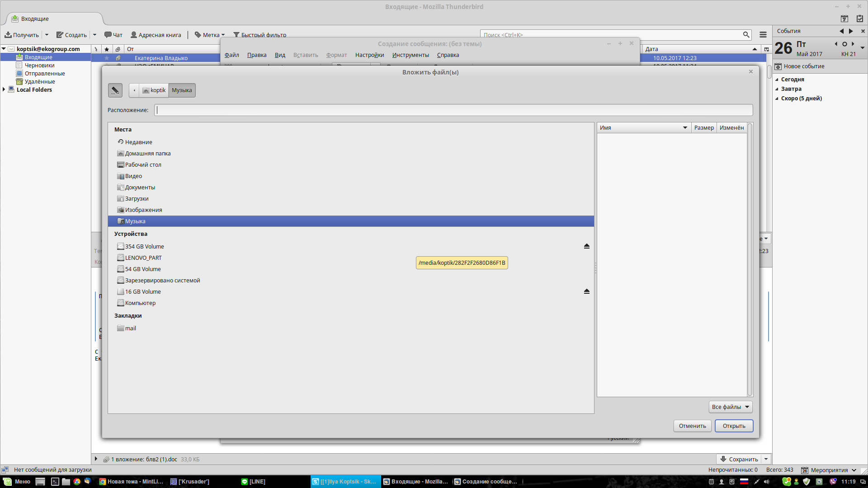
Task: Select the Недавние recent places entry
Action: pyautogui.click(x=138, y=142)
